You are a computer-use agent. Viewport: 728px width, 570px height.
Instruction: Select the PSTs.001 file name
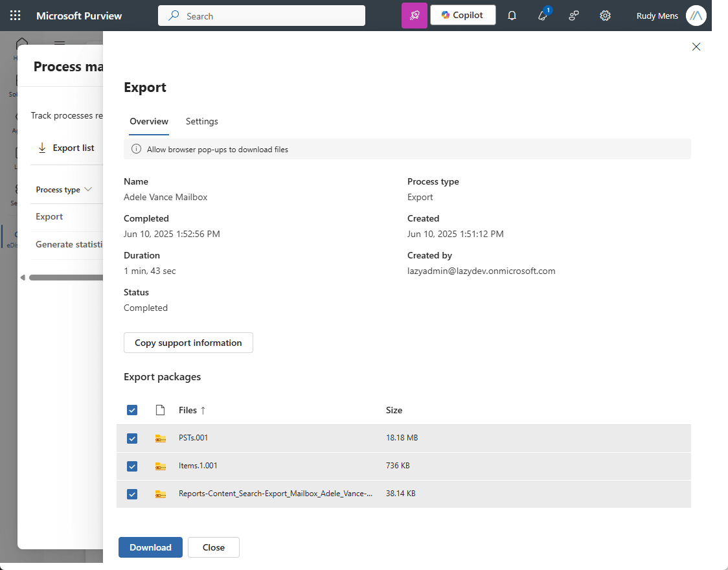coord(193,438)
